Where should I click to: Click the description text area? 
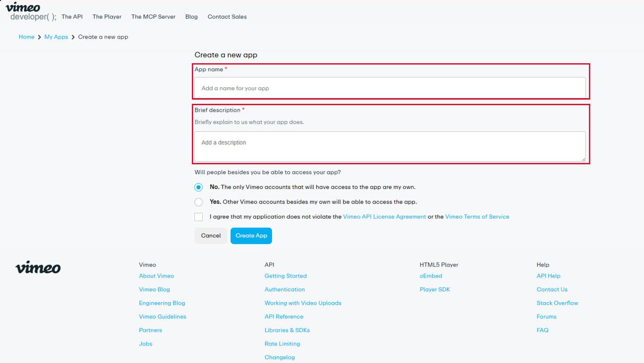coord(390,145)
